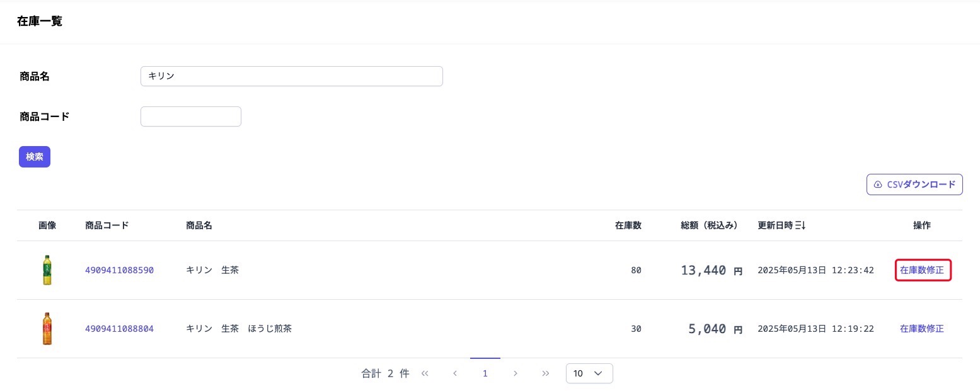Image resolution: width=980 pixels, height=391 pixels.
Task: Jump to the last page using double-right arrows
Action: tap(546, 373)
